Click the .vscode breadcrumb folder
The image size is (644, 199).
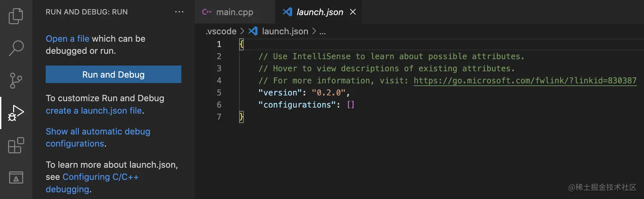[x=221, y=31]
